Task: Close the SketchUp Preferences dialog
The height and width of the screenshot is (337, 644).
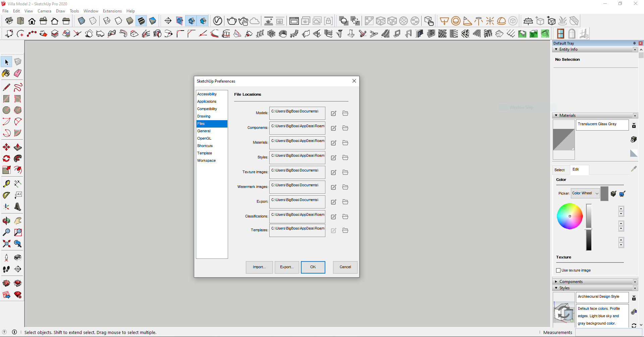Action: (x=354, y=81)
